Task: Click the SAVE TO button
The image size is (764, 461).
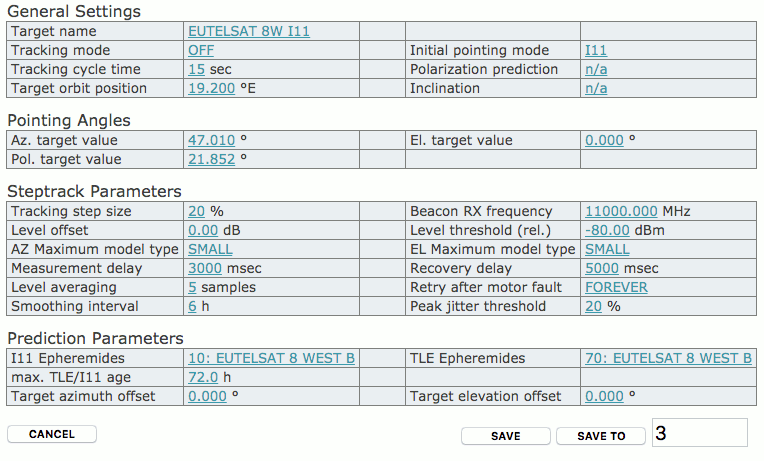Action: point(601,436)
